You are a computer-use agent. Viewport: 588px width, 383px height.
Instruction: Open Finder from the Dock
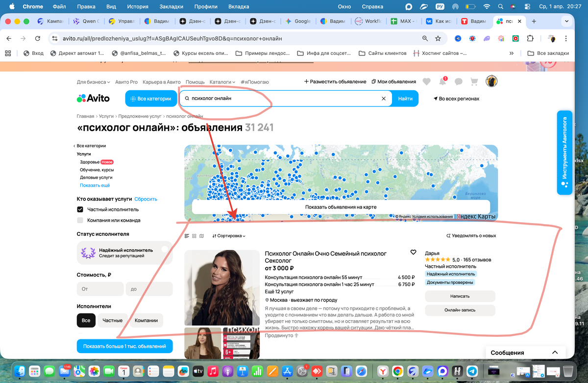coord(20,371)
